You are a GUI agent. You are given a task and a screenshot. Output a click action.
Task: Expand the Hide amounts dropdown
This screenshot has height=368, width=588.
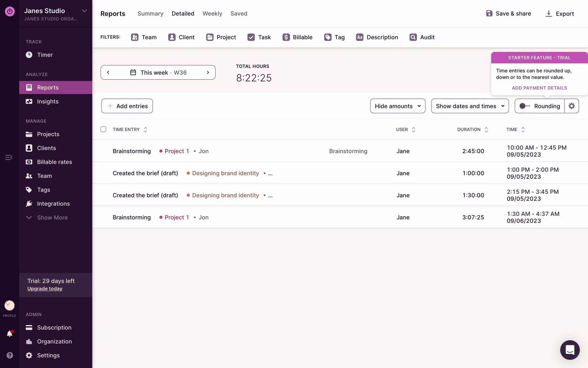(x=397, y=106)
